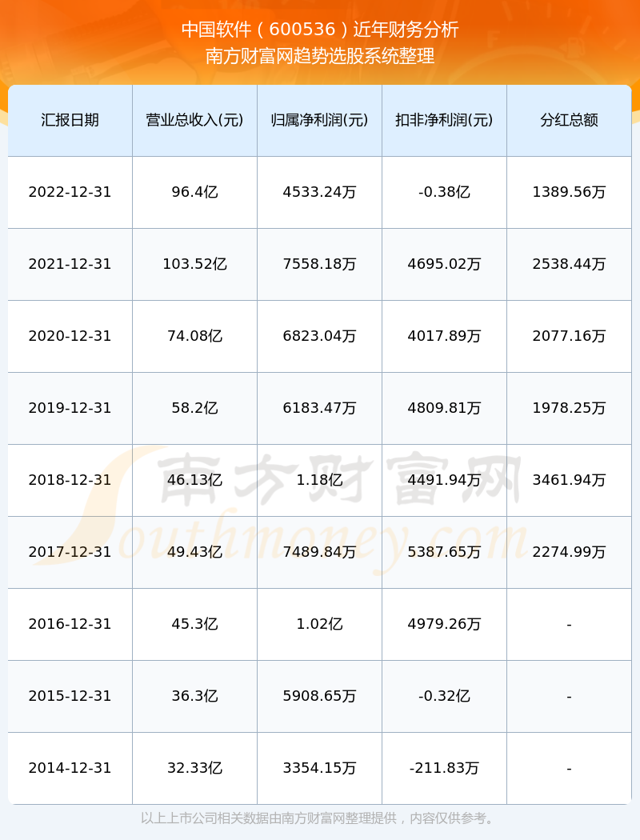Click the 58.2亿 revenue value
The width and height of the screenshot is (640, 840).
tap(195, 408)
